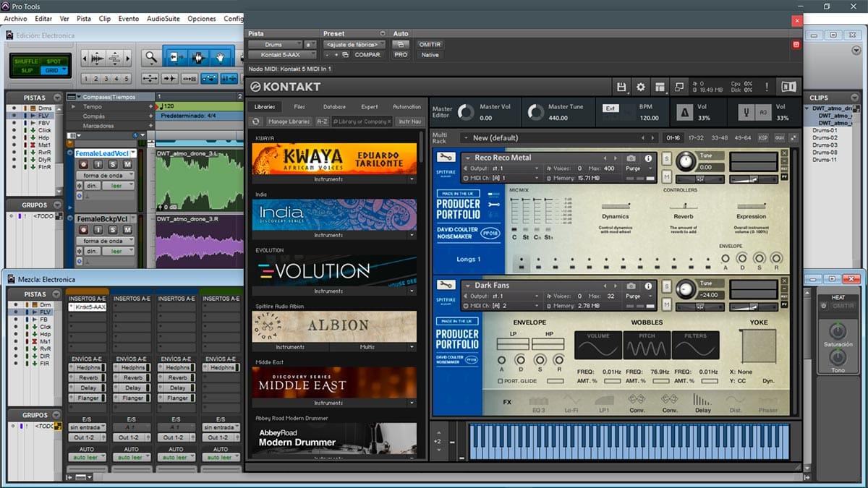This screenshot has height=488, width=868.
Task: Open the AudioSuite menu
Action: (x=163, y=19)
